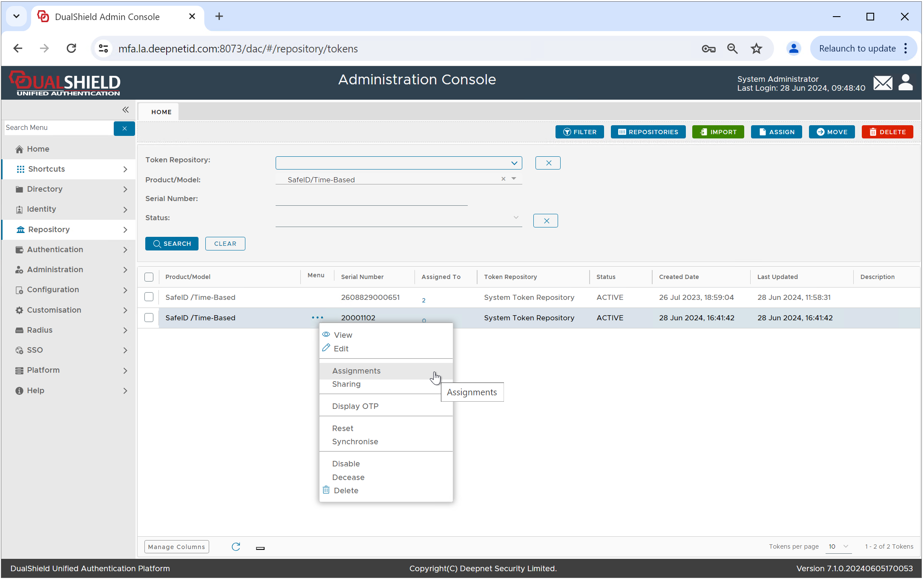Image resolution: width=924 pixels, height=581 pixels.
Task: Click the Home icon in sidebar
Action: click(x=19, y=149)
